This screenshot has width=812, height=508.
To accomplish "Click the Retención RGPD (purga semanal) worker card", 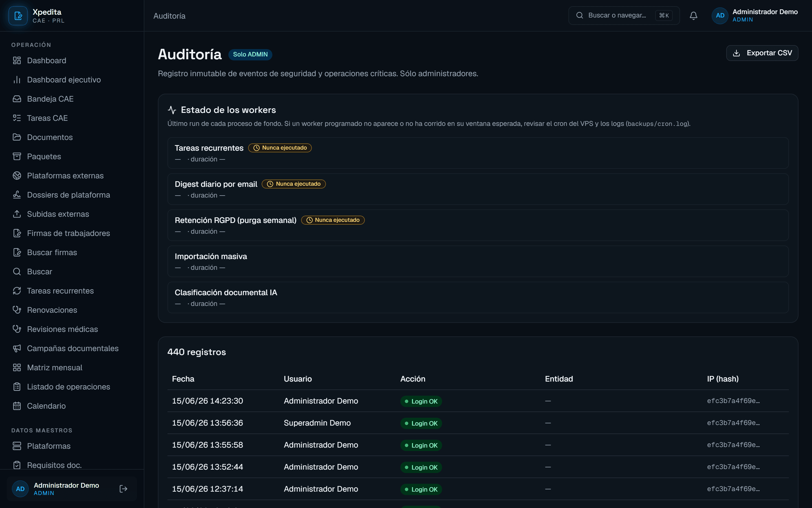I will coord(478,225).
